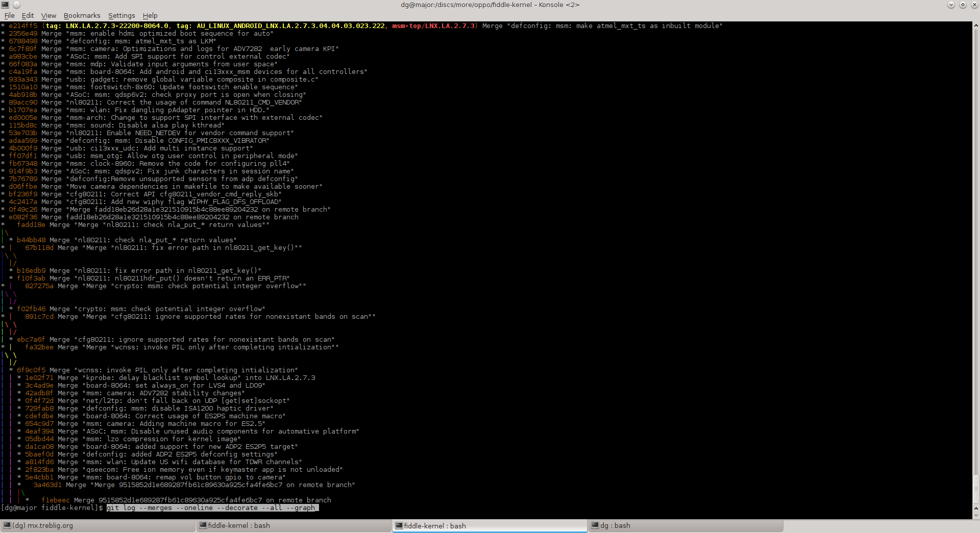Image resolution: width=980 pixels, height=533 pixels.
Task: Click commit hash 7b76789
Action: click(x=23, y=179)
